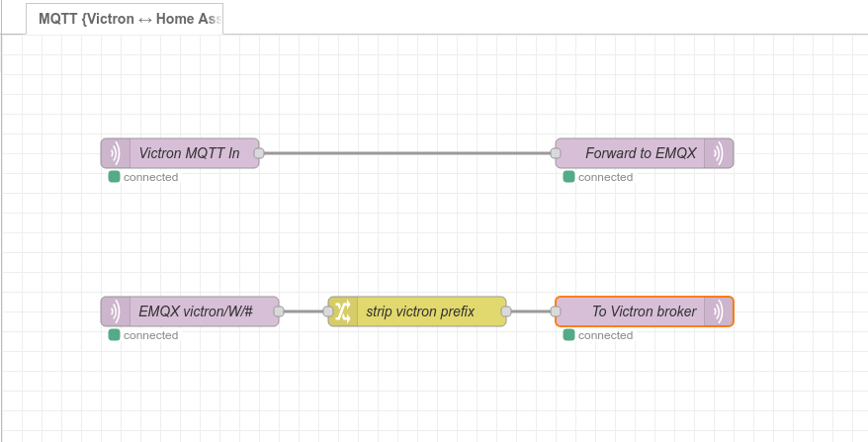The width and height of the screenshot is (868, 442).
Task: Click green status square under To Victron broker
Action: tap(568, 335)
